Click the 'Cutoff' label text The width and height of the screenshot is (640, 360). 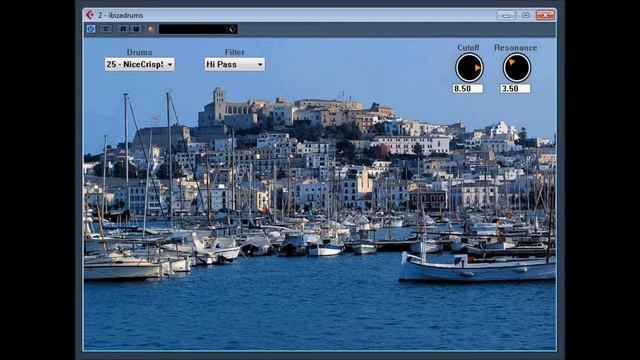pyautogui.click(x=468, y=48)
